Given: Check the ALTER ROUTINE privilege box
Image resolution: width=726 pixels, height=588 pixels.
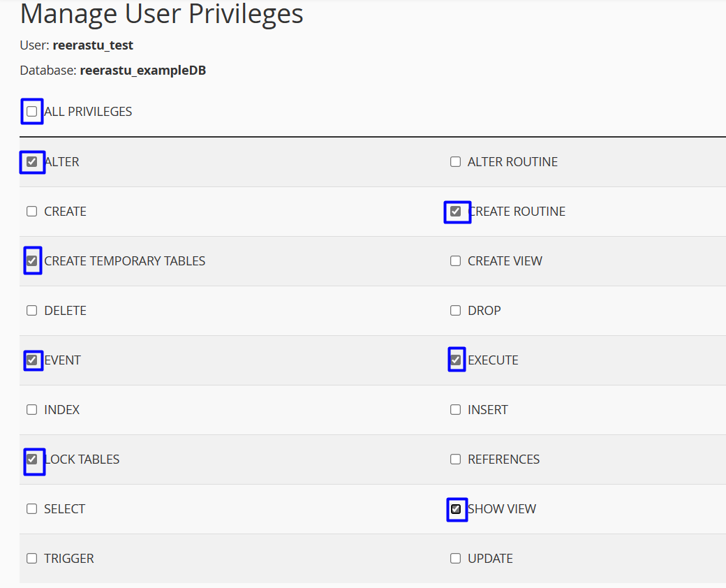Looking at the screenshot, I should [456, 162].
